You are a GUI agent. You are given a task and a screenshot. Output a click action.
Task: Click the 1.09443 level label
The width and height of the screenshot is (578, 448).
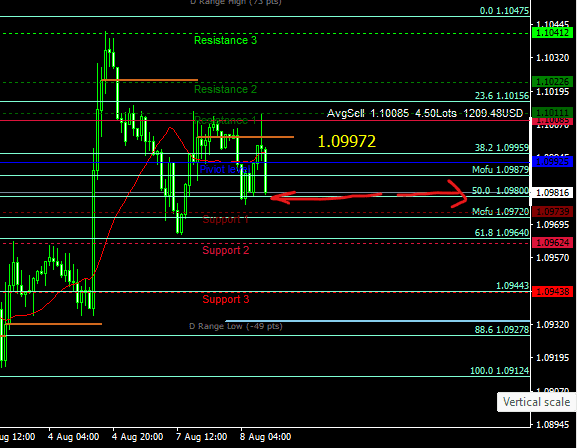click(512, 286)
